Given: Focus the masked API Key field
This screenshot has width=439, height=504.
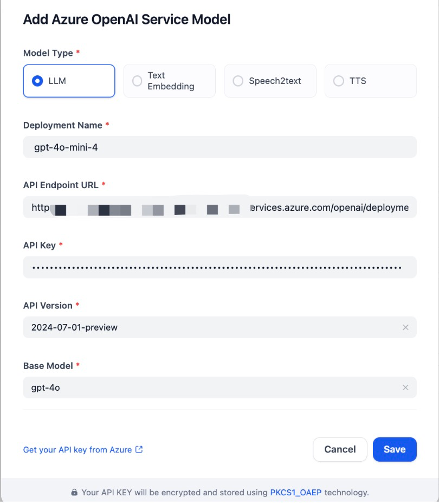Looking at the screenshot, I should point(220,267).
